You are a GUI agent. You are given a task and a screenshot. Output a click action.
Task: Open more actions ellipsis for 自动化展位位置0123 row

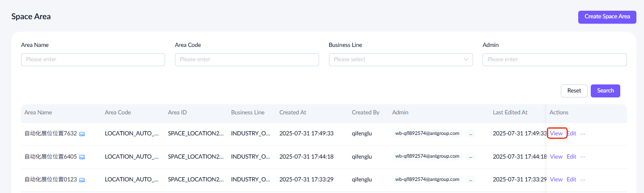tap(583, 180)
